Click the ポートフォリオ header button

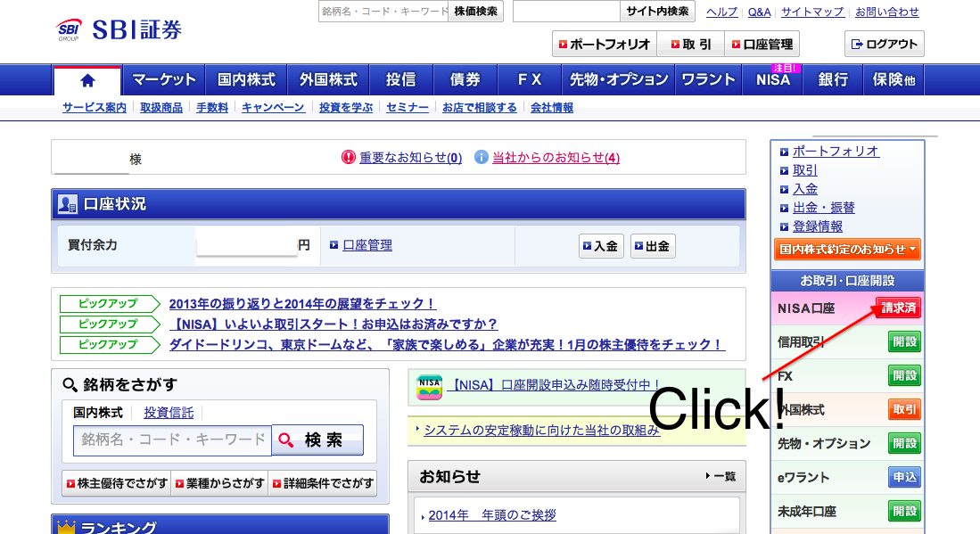click(605, 45)
